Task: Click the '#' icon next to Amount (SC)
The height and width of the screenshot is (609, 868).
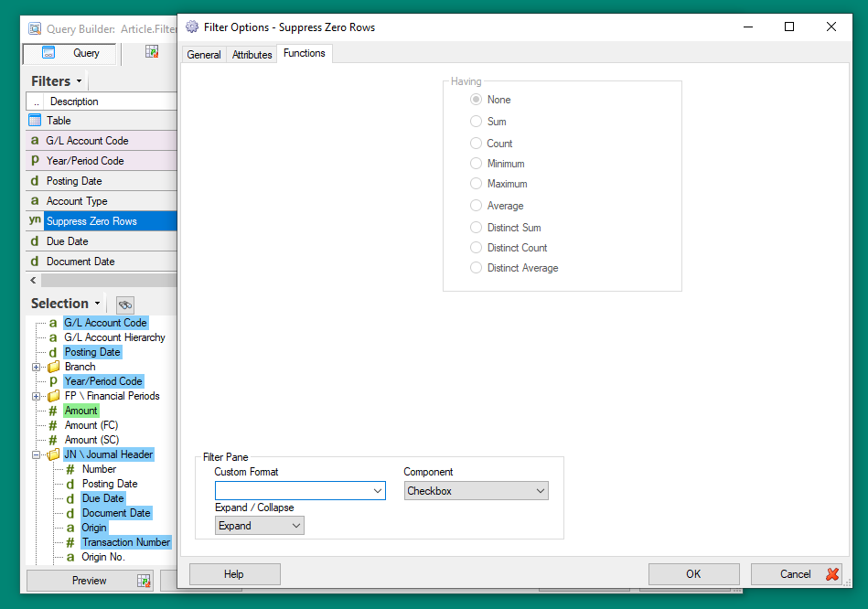Action: pos(53,440)
